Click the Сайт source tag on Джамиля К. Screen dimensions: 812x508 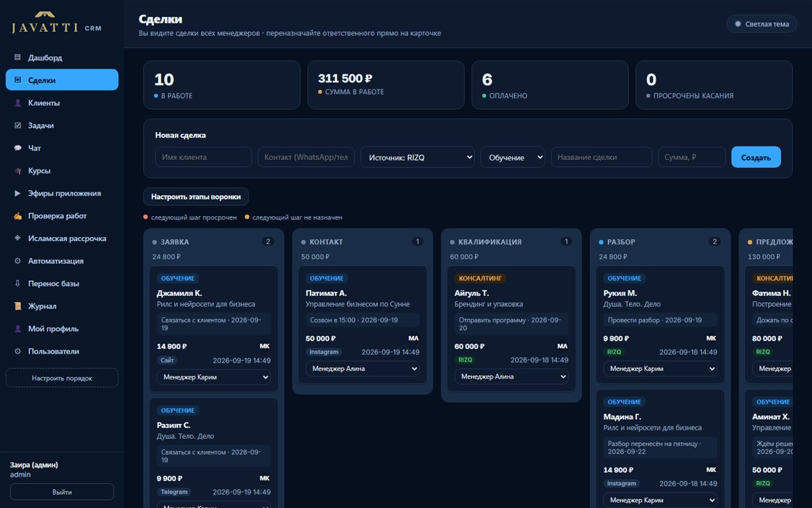pos(166,360)
